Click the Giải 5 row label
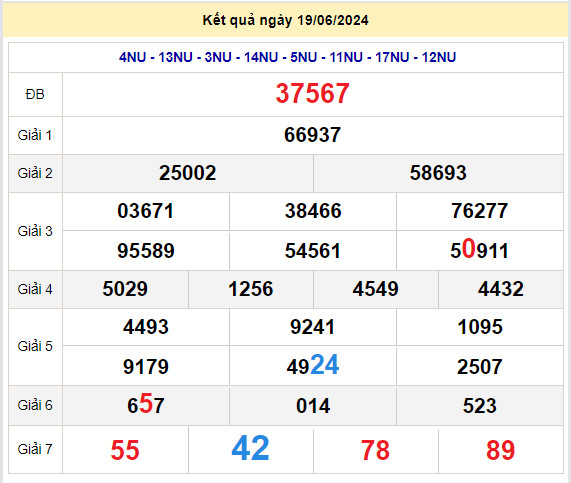This screenshot has width=571, height=483. (35, 346)
